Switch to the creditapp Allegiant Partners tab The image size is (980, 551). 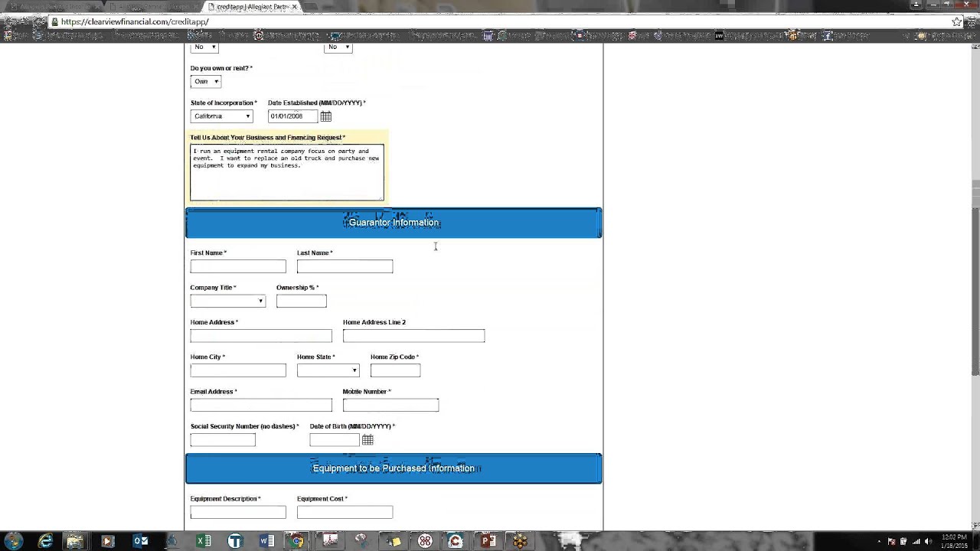251,7
